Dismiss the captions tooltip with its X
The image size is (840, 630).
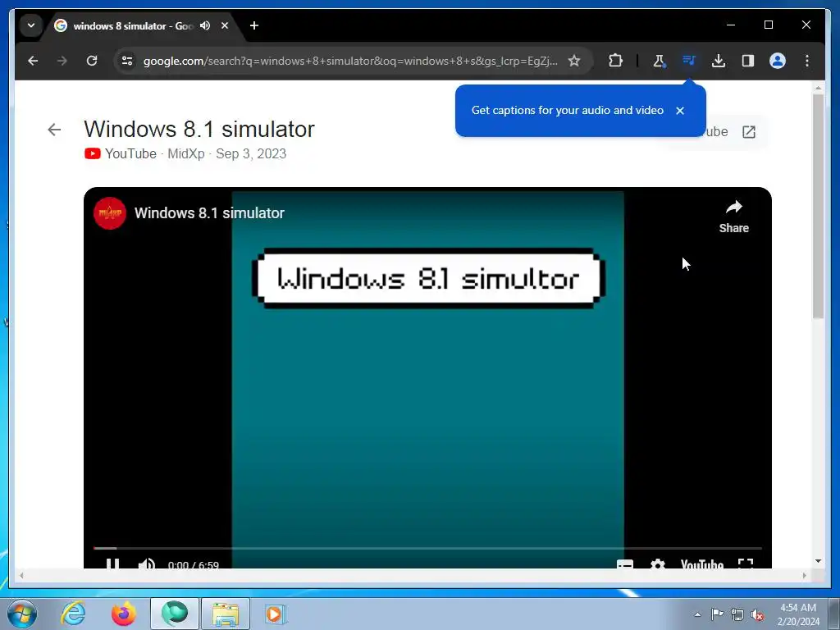pos(680,111)
